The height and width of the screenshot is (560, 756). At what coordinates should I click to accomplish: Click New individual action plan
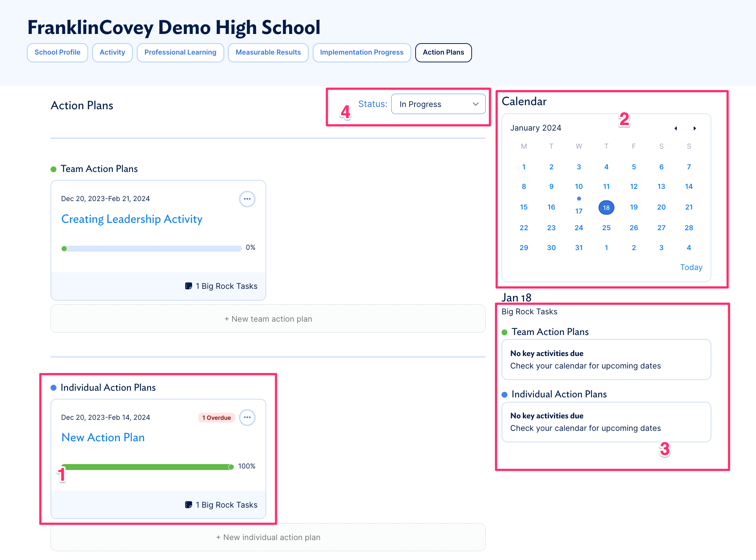point(268,537)
